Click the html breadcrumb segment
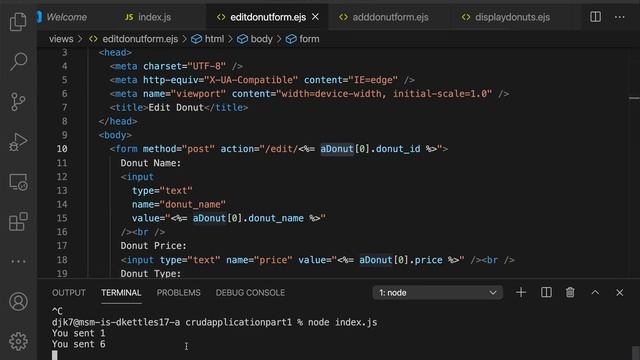 pos(214,39)
